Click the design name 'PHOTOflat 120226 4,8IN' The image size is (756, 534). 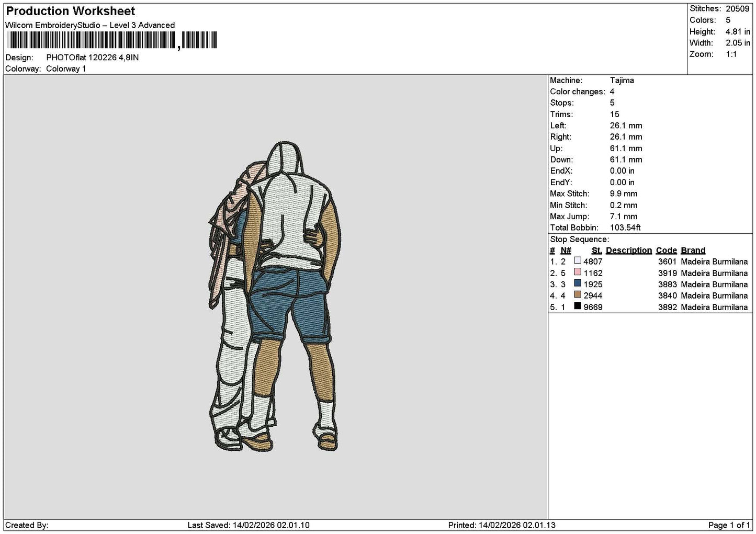tap(93, 58)
